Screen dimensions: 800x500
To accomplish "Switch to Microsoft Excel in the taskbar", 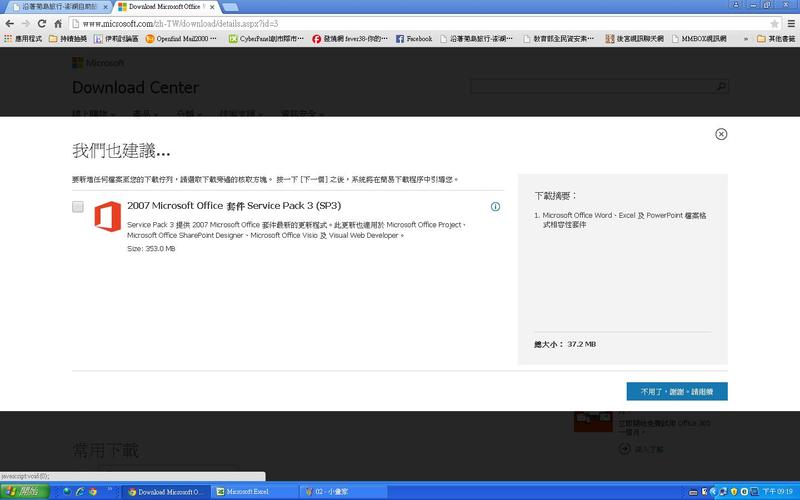I will tap(255, 492).
